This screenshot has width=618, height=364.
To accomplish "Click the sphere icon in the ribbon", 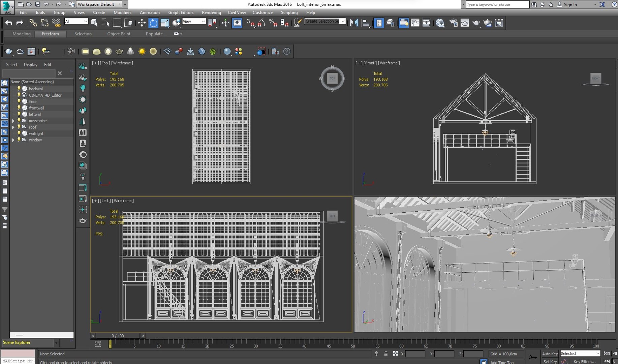I will 227,52.
